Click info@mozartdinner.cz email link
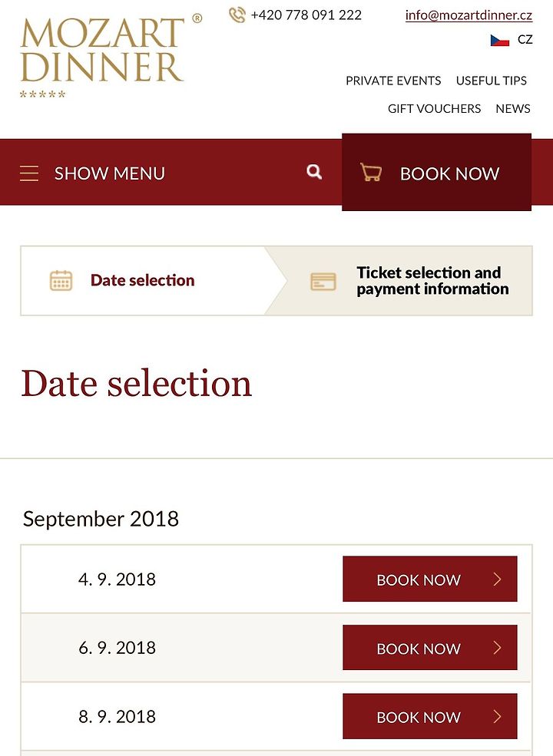553x756 pixels. [469, 15]
